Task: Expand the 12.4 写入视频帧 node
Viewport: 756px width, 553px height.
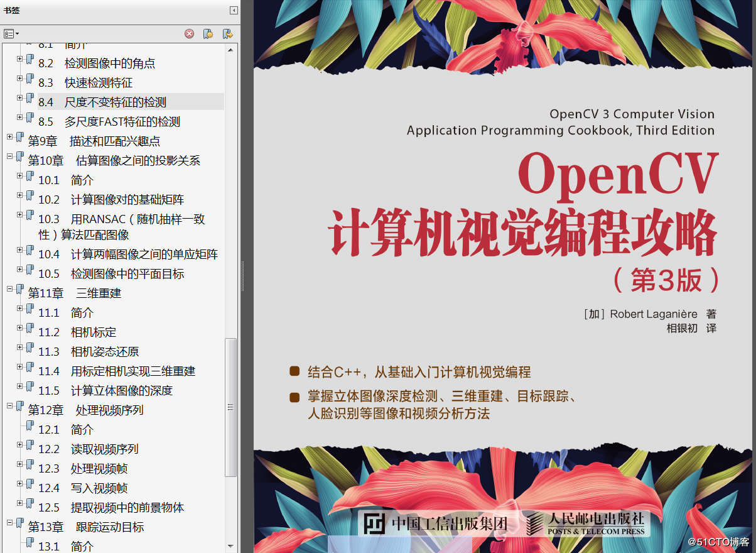Action: (x=20, y=484)
